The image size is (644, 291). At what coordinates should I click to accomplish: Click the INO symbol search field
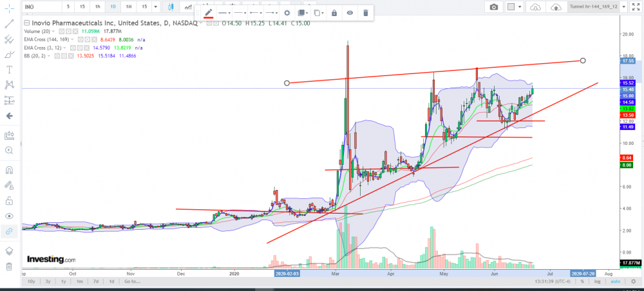pos(41,7)
